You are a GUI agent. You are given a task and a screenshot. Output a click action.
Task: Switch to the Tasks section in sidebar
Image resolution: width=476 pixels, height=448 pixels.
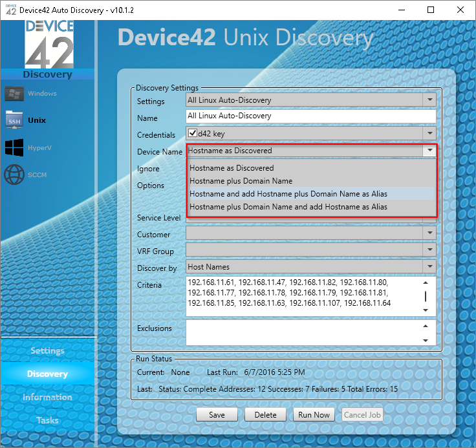pyautogui.click(x=47, y=420)
